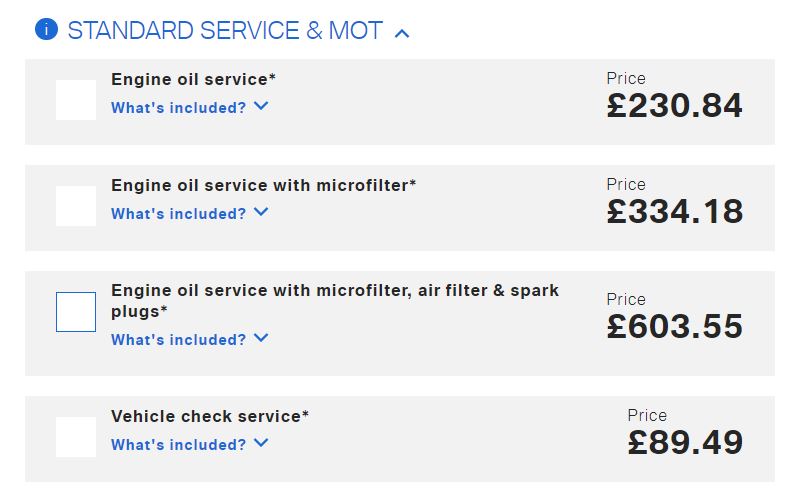793x491 pixels.
Task: Select Engine oil service with microfilter checkbox
Action: point(76,206)
